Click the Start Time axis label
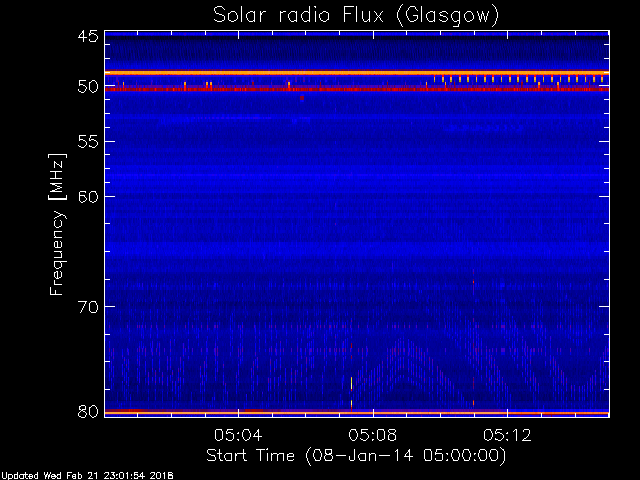 coord(355,455)
